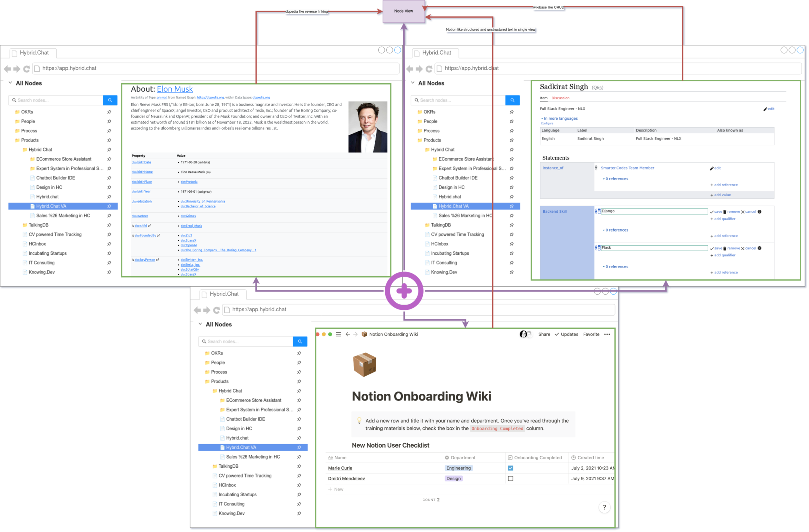Select Hybrid.Chat browser tab in top-left window
This screenshot has height=532, width=809.
[x=33, y=53]
